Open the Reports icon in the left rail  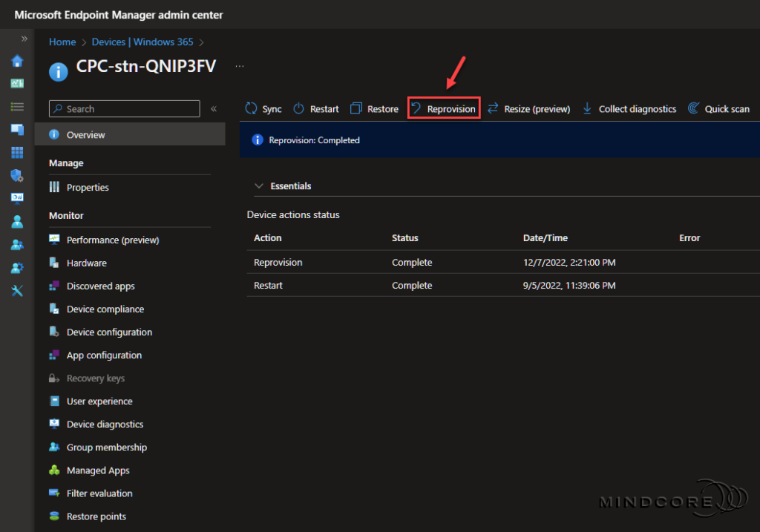16,198
